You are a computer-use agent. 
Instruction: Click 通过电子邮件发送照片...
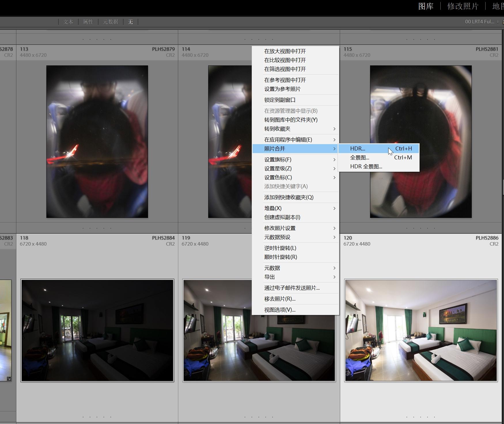point(295,288)
